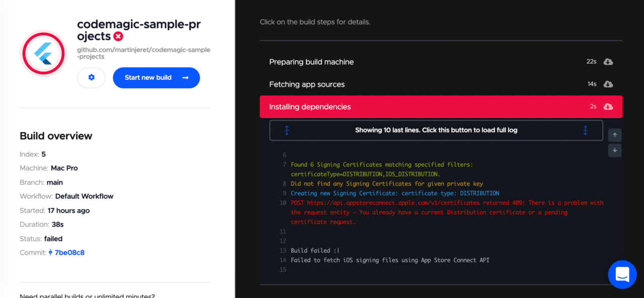The image size is (644, 298).
Task: Click the Flutter project logo
Action: 43,53
